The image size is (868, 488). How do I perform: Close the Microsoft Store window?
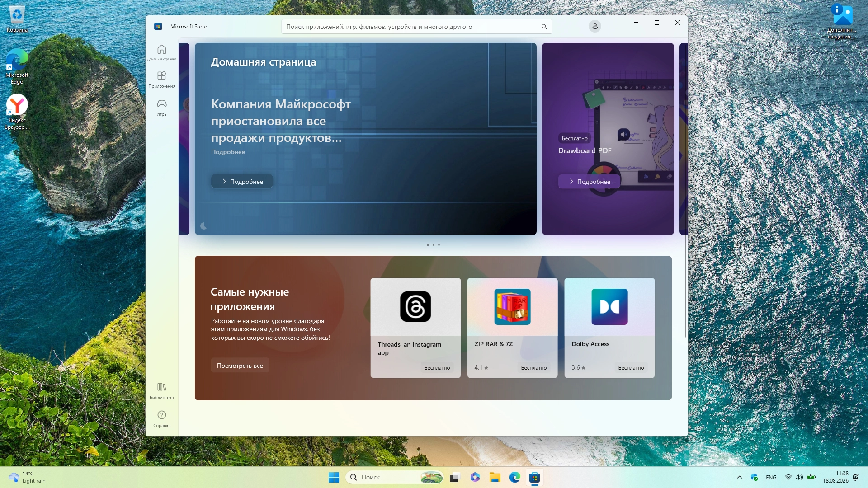coord(678,23)
